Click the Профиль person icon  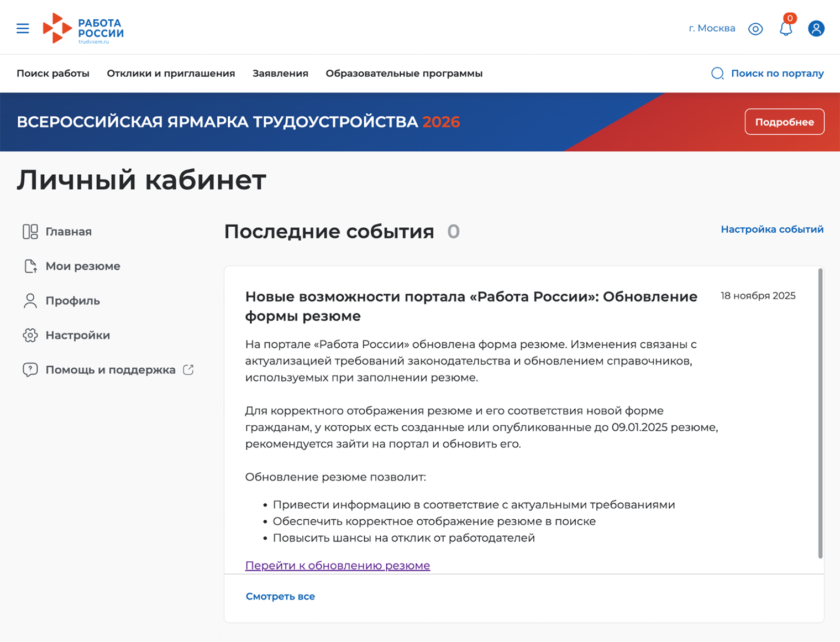pos(30,301)
